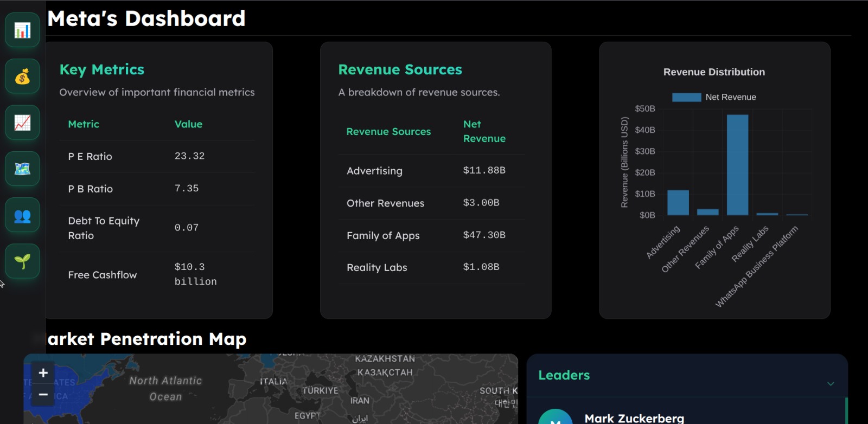Select the $47.30B revenue value
Viewport: 868px width, 424px height.
(x=484, y=235)
